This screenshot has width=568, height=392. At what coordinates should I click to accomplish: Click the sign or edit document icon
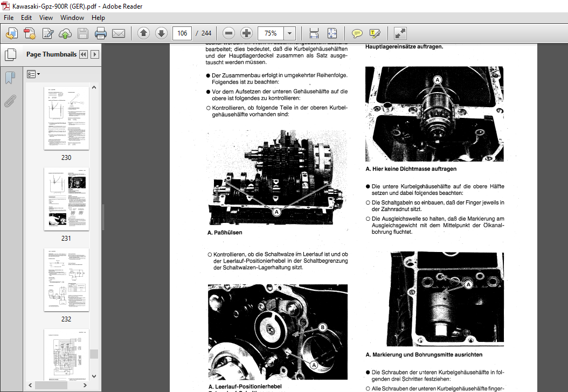pos(48,34)
